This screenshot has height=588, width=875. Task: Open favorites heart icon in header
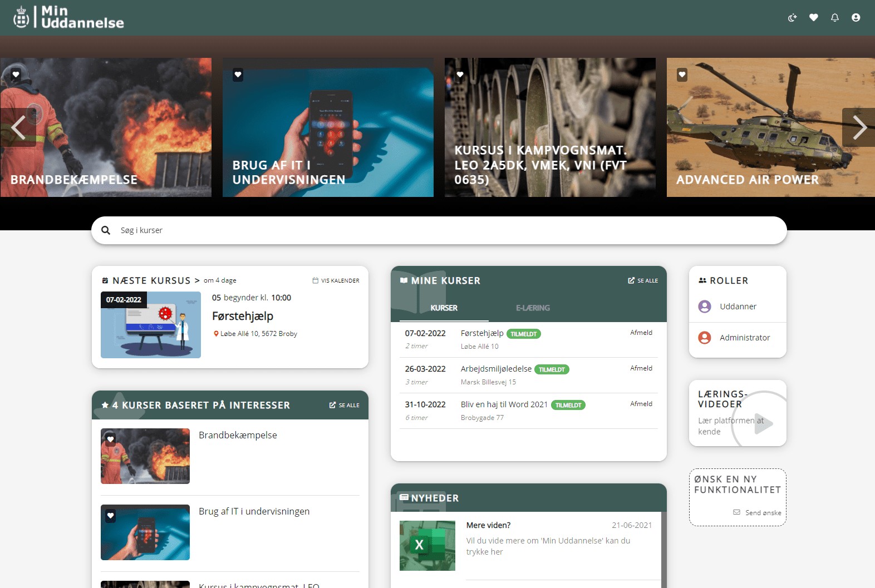[x=813, y=18]
